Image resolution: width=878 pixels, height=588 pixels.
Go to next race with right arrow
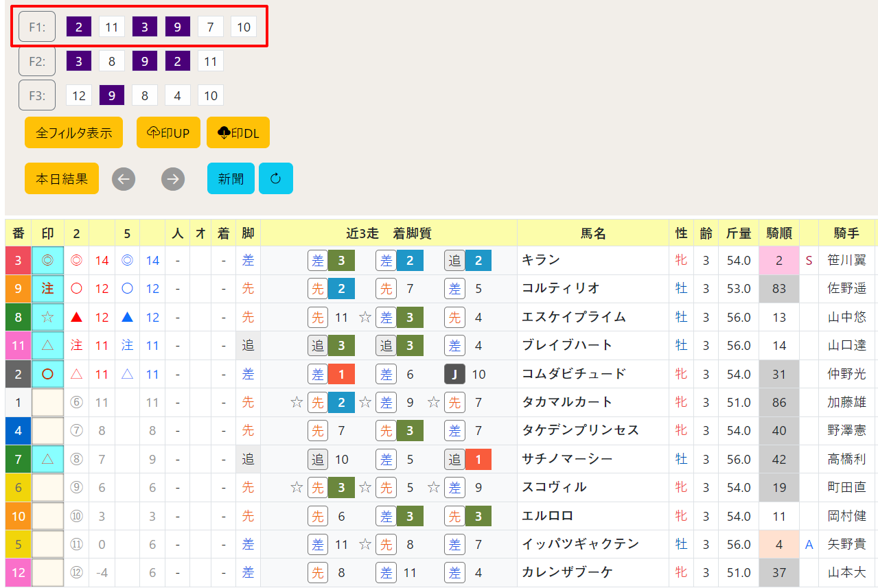click(173, 179)
